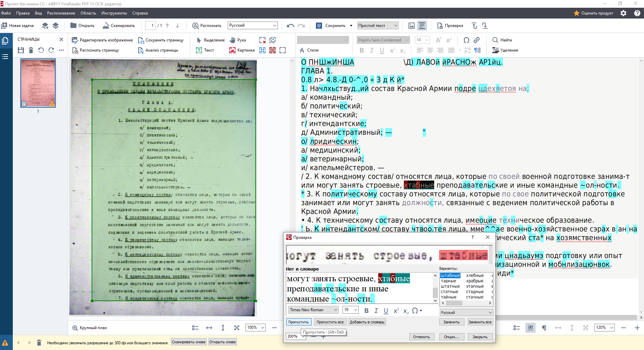Toggle Bold in the verification dialog
The image size is (644, 350).
(x=366, y=311)
